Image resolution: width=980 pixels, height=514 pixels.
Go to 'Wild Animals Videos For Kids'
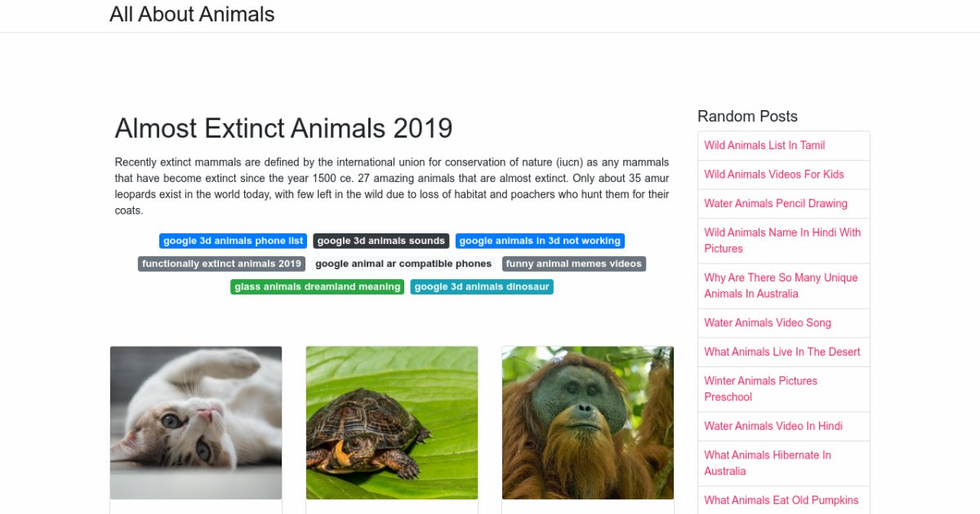[x=773, y=174]
